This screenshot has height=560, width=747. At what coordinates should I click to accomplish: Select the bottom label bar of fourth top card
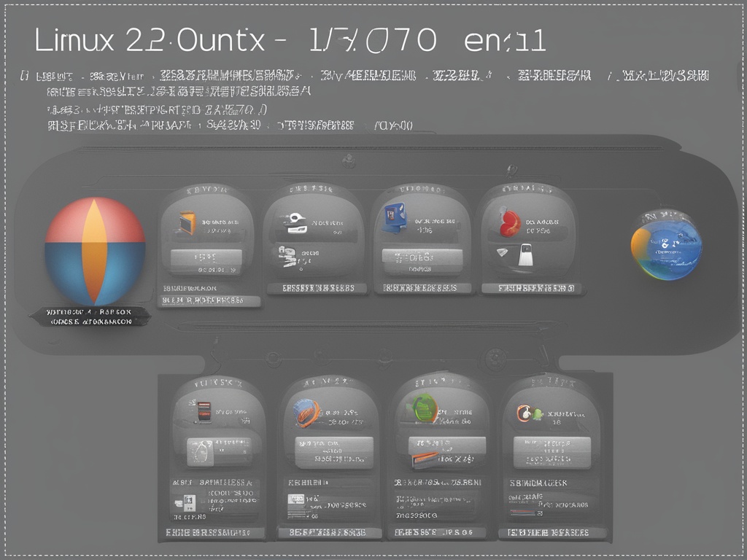533,288
